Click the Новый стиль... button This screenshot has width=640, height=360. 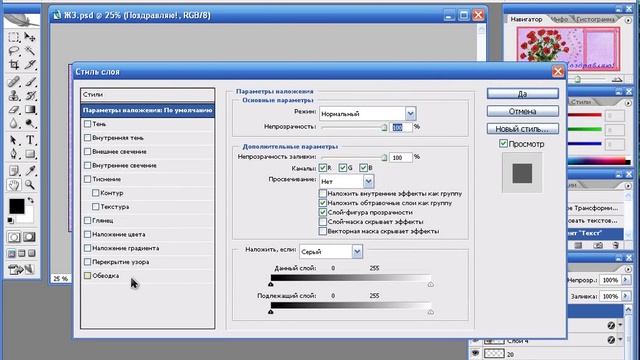[522, 129]
